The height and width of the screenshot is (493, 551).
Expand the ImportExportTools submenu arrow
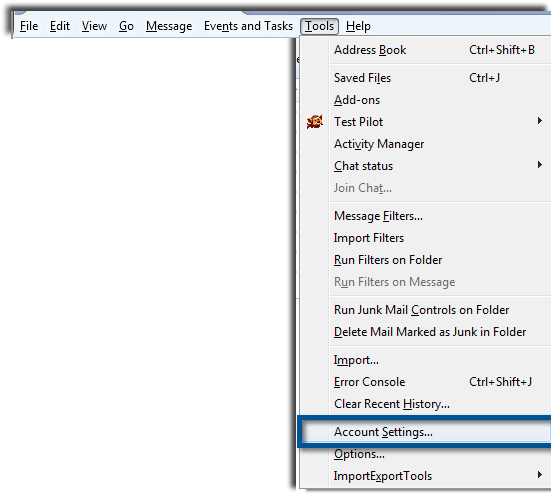pos(539,475)
